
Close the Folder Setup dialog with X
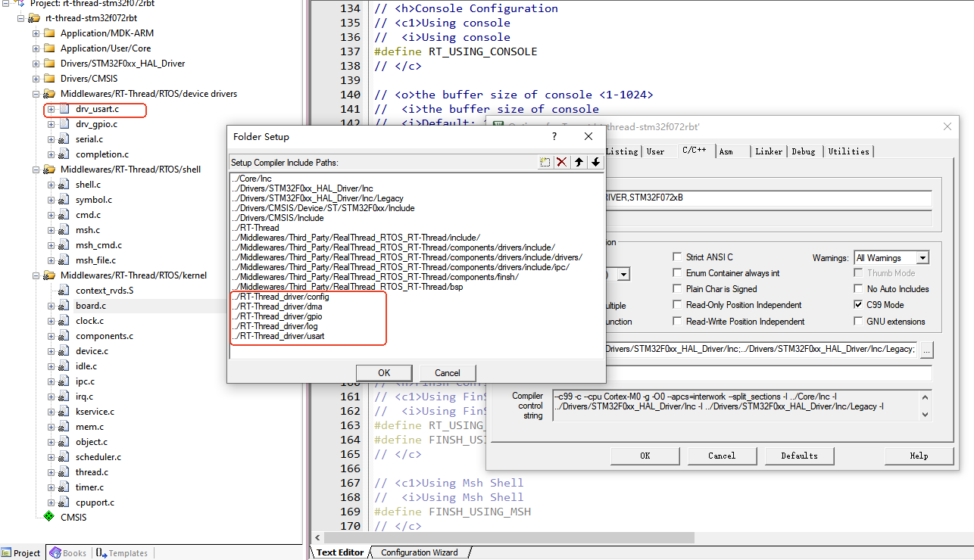pos(588,137)
